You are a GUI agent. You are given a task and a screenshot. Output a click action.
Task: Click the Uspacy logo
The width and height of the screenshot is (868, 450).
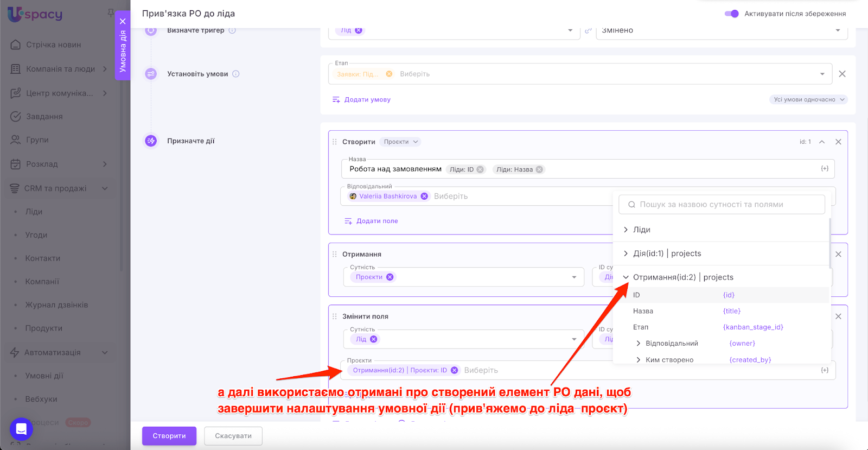coord(35,14)
